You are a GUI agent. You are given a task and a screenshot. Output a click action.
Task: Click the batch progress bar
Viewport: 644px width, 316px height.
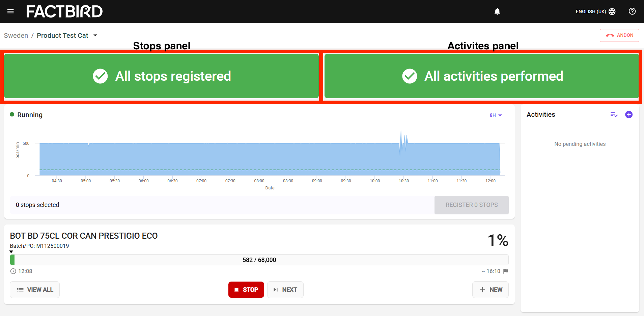(259, 260)
